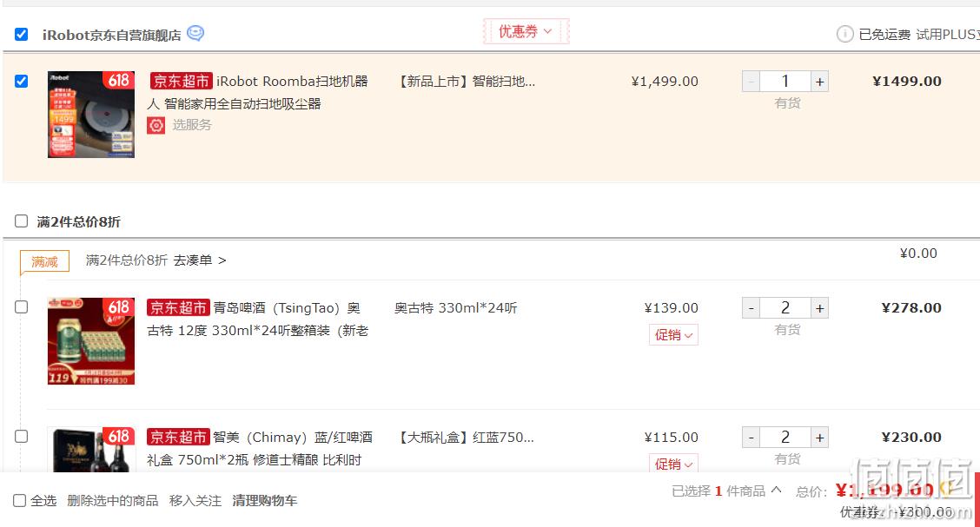Click the ¥278.00 TsingTao subtotal

coord(911,308)
